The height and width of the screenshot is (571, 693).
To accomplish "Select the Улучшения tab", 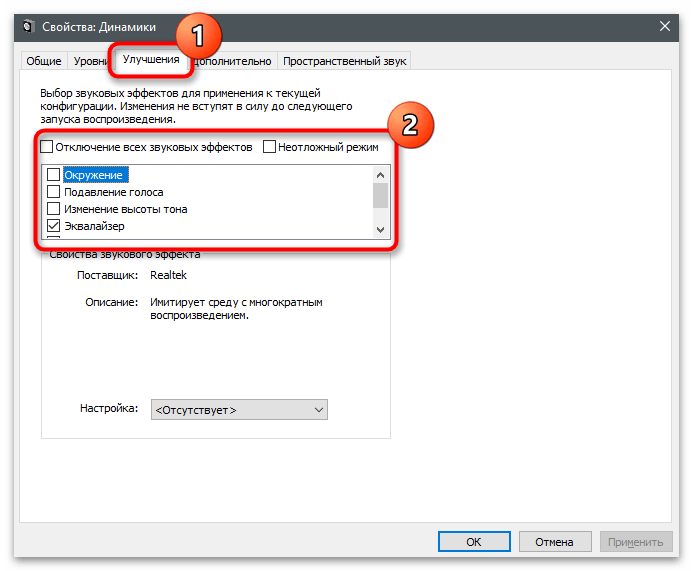I will (x=151, y=59).
